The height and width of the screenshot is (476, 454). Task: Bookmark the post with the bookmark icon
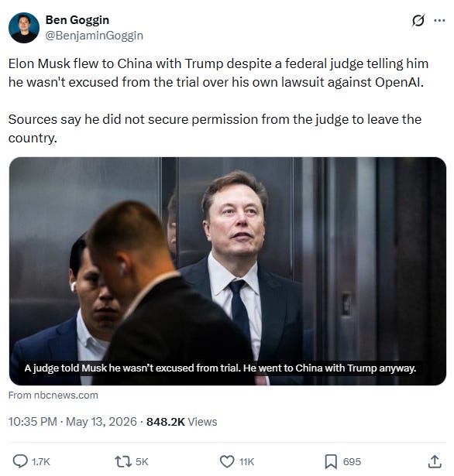[331, 462]
